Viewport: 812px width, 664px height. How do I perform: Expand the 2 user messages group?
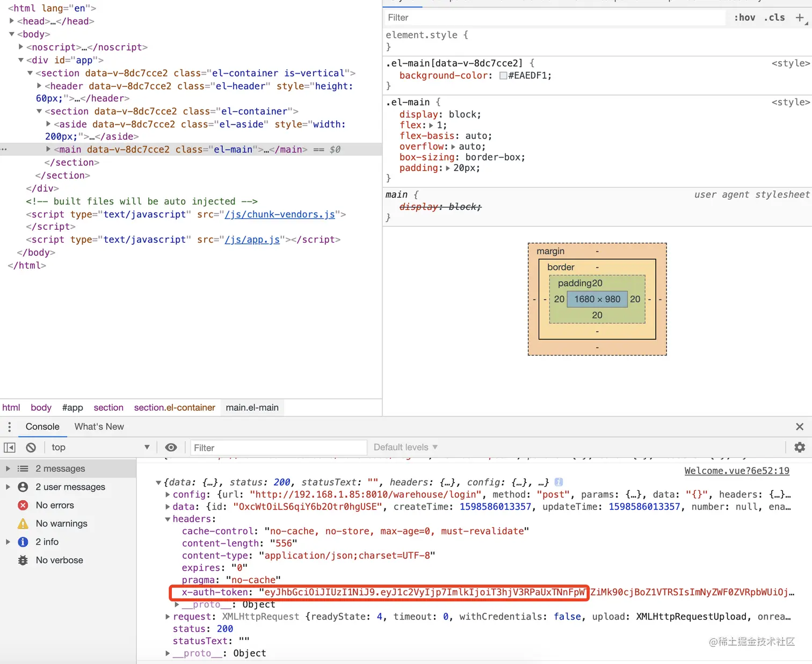[x=8, y=487]
